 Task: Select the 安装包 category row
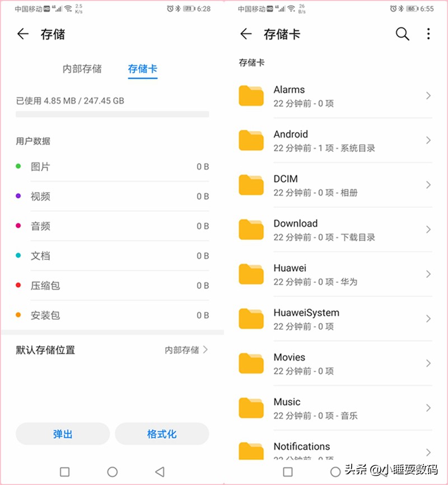[x=112, y=315]
